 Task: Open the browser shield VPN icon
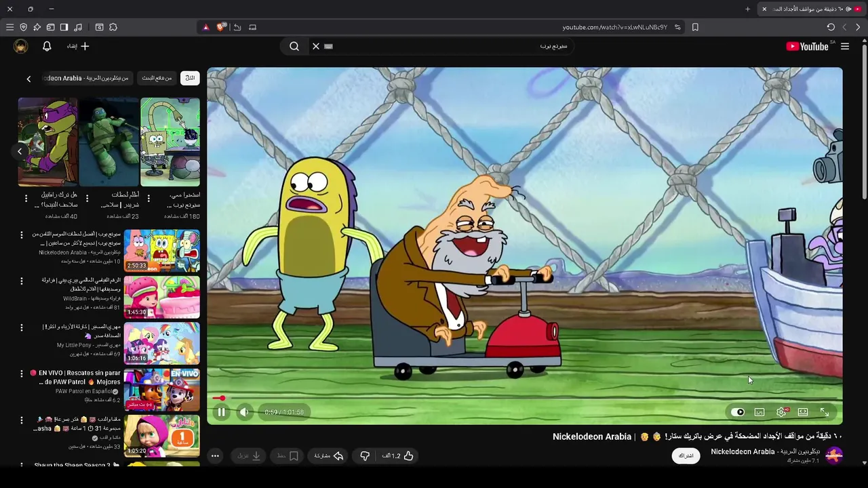(23, 27)
